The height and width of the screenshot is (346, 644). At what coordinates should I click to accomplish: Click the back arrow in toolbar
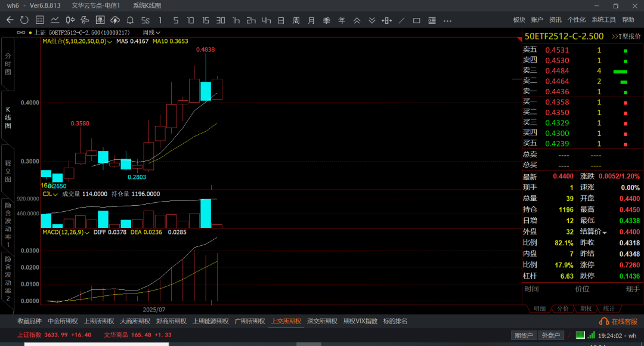click(10, 20)
